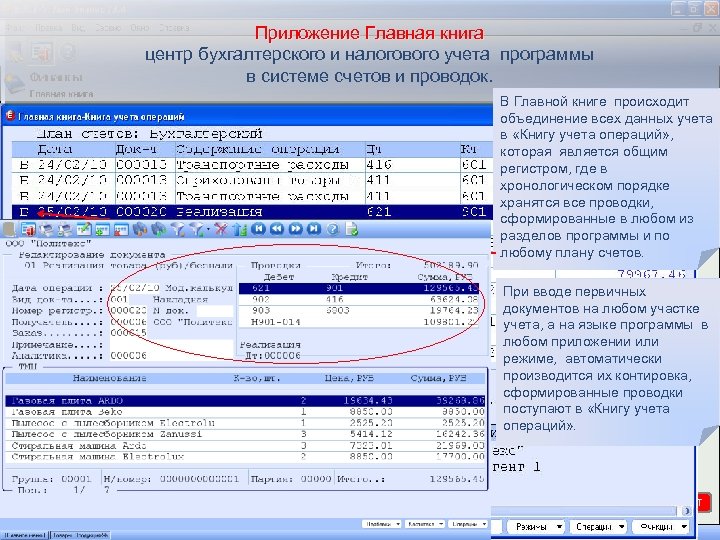Go to the first record with the skip-back button
This screenshot has width=720, height=540.
259,228
